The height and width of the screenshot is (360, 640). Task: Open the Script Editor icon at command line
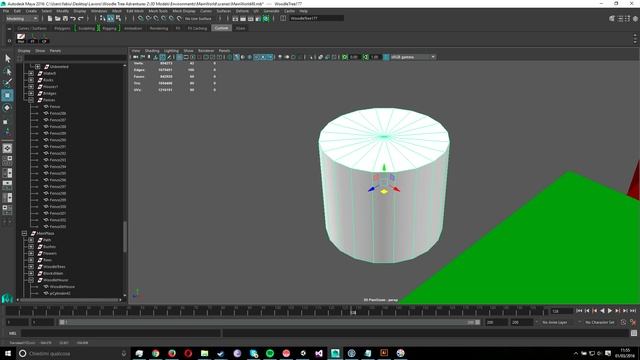[x=633, y=333]
